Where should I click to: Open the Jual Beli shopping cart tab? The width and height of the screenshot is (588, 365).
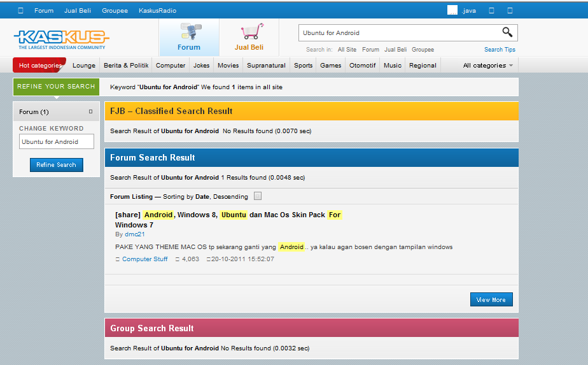pos(249,37)
